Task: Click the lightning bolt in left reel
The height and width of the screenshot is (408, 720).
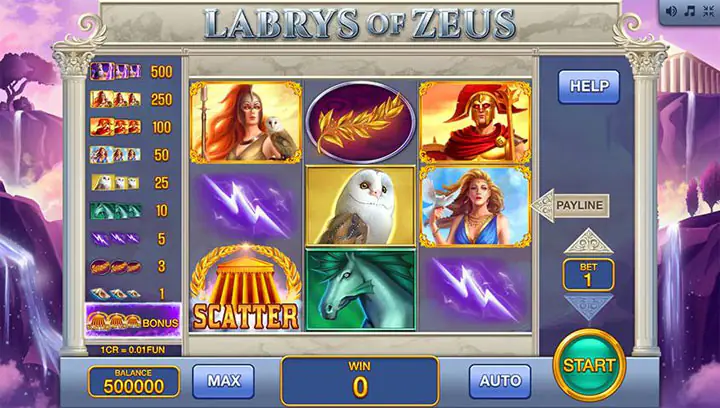Action: [246, 206]
